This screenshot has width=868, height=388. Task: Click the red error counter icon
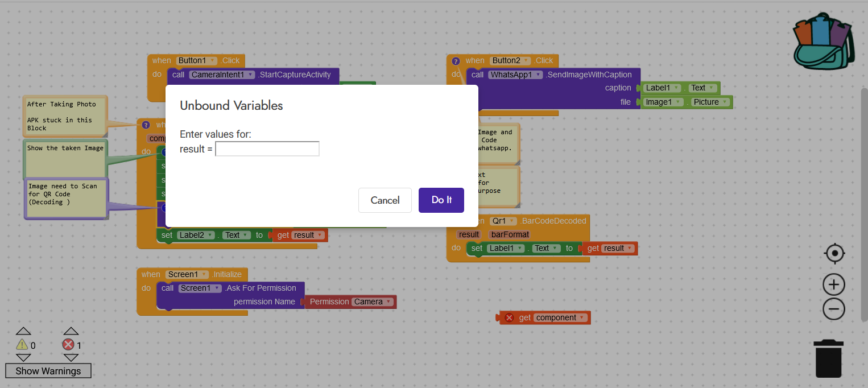pyautogui.click(x=68, y=345)
